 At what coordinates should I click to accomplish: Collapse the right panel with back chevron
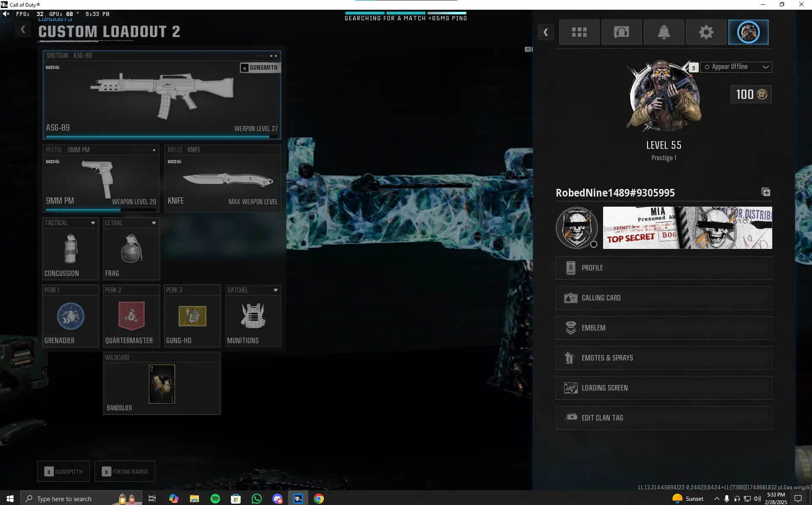coord(546,32)
